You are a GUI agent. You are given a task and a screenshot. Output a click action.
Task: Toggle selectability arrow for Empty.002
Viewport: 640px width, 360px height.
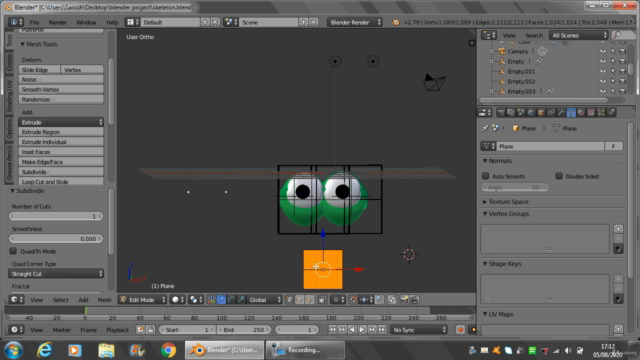pos(613,81)
